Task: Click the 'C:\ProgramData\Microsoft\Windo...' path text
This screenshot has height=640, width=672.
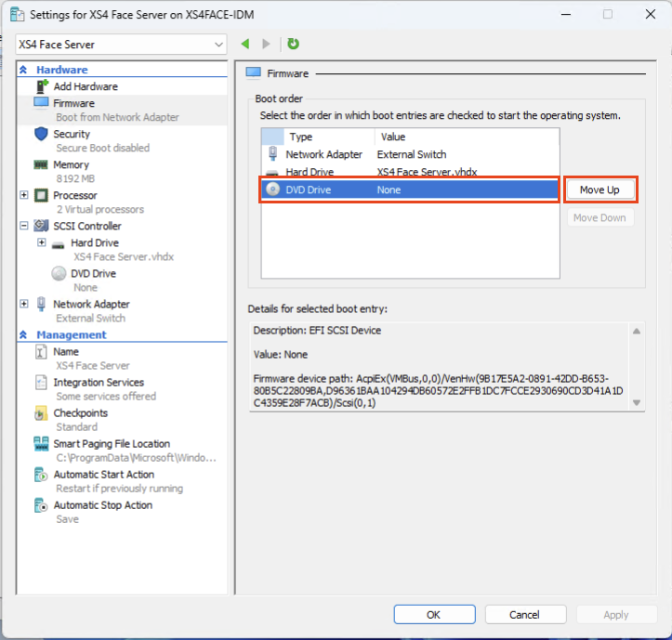Action: tap(137, 458)
